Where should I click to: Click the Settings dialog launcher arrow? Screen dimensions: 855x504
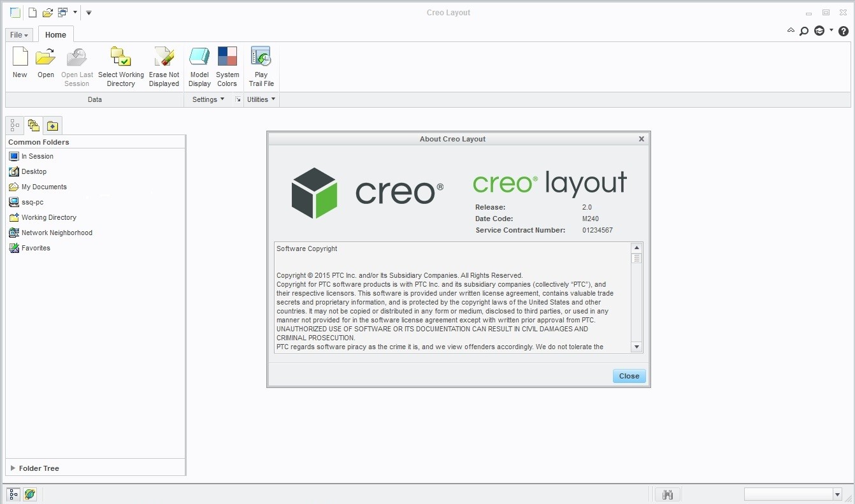tap(238, 99)
